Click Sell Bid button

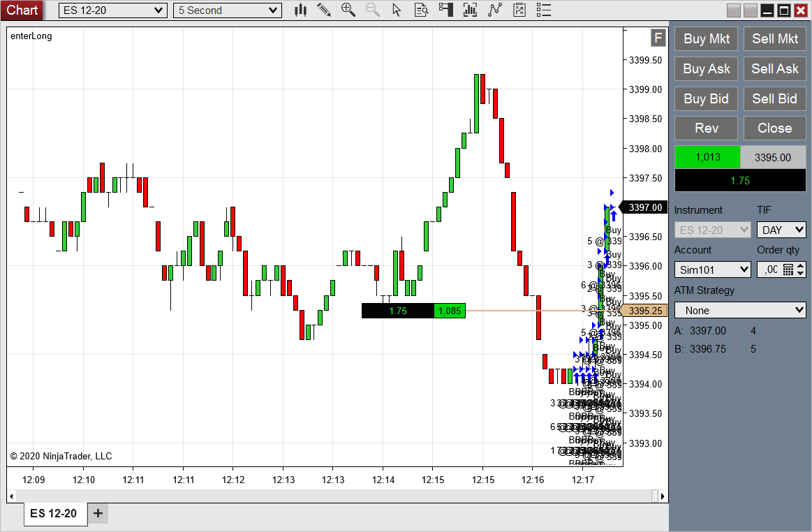(775, 99)
